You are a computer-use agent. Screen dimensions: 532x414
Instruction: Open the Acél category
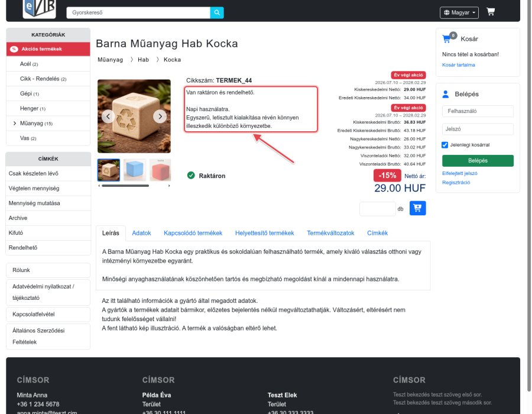point(48,64)
